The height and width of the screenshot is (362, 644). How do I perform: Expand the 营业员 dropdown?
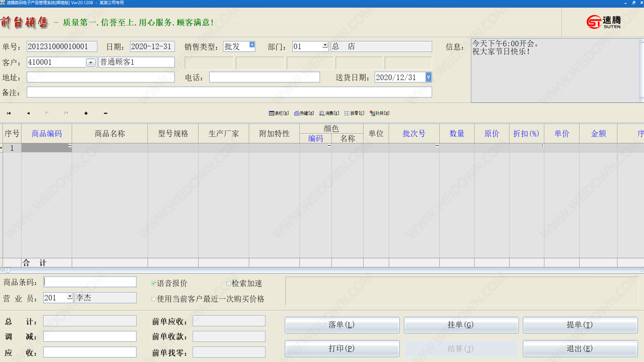pyautogui.click(x=69, y=297)
